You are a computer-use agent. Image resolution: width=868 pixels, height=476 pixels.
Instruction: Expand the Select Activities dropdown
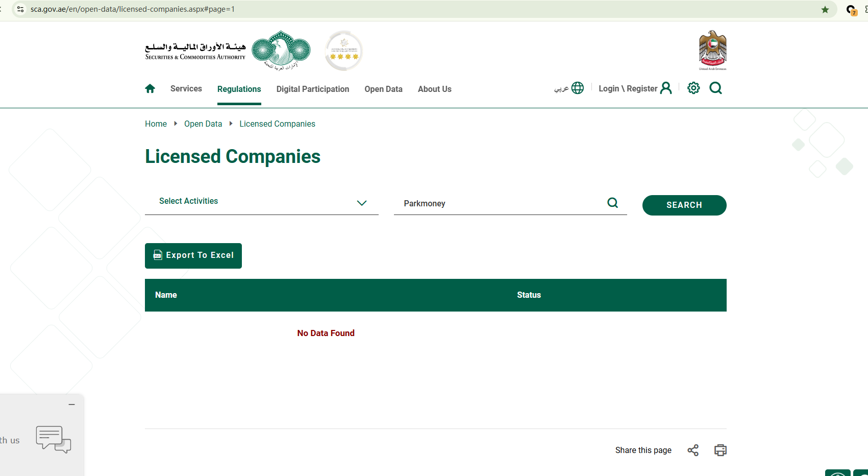click(262, 203)
